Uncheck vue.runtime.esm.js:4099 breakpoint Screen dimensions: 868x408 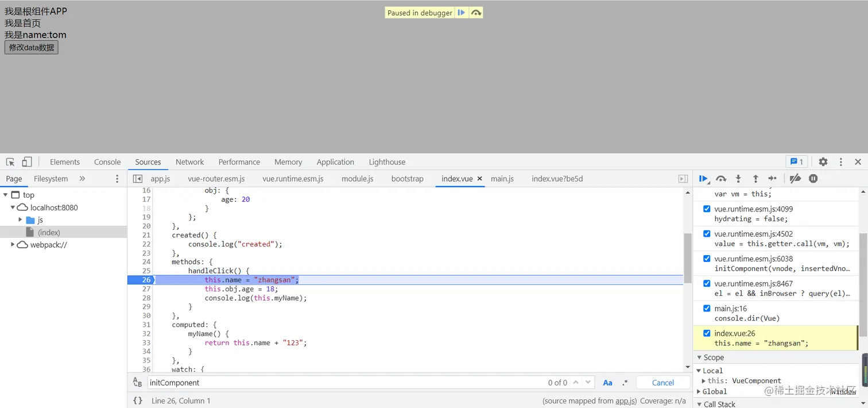(707, 209)
